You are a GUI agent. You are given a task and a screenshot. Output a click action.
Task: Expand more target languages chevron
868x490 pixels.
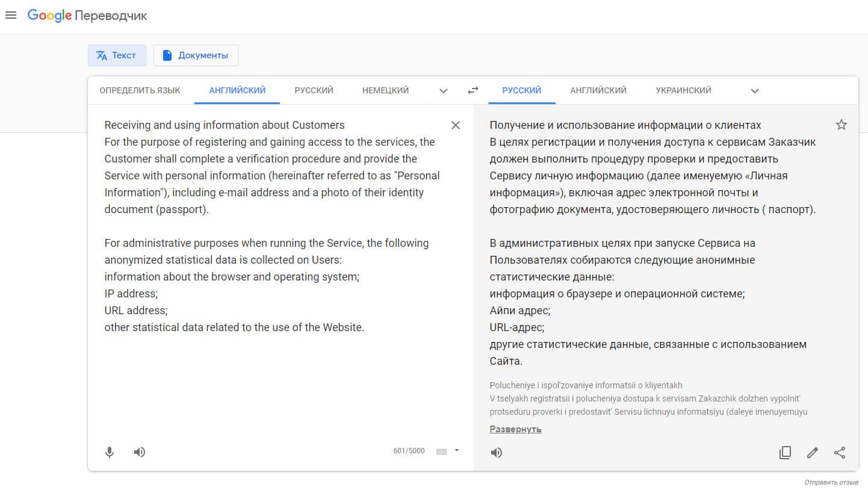755,91
